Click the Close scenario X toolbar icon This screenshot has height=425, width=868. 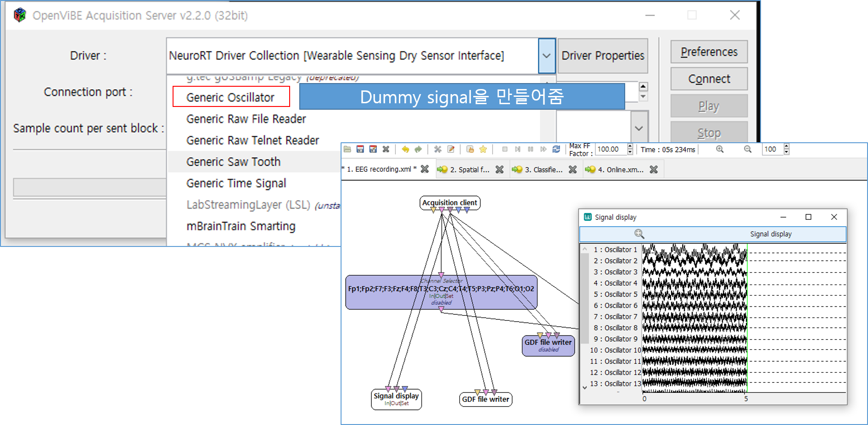tap(386, 149)
